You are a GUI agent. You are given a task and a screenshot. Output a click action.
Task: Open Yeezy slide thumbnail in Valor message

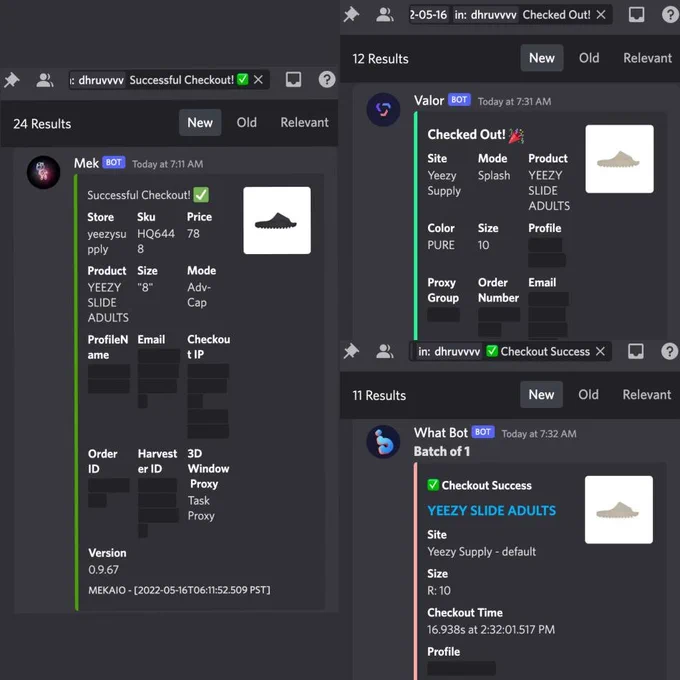(619, 159)
